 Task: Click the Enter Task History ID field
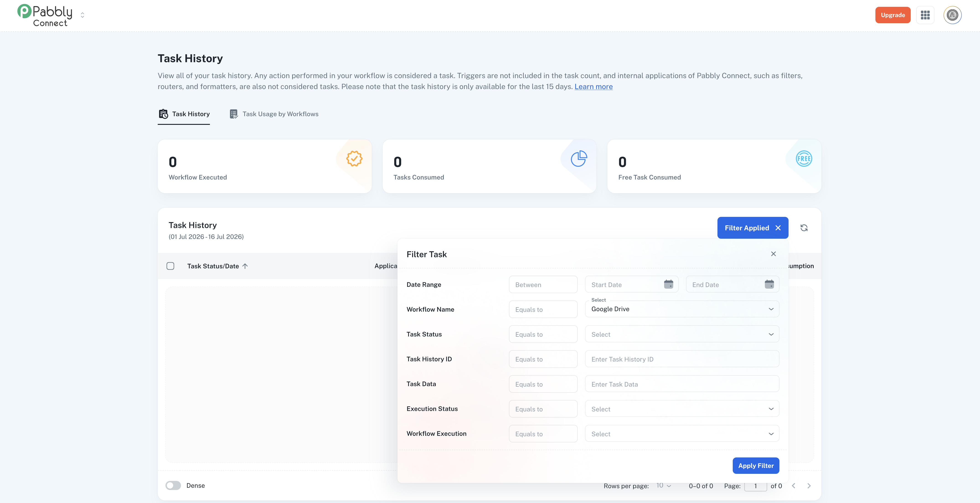[x=682, y=359]
